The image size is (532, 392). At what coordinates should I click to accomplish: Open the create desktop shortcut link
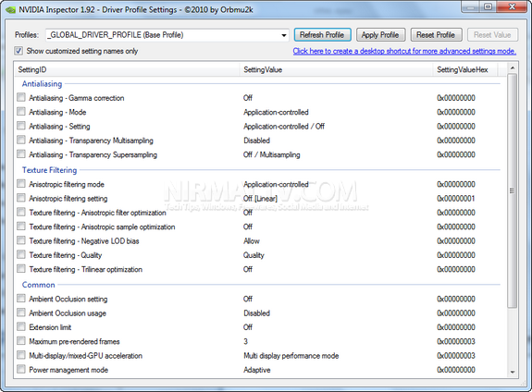[x=404, y=51]
